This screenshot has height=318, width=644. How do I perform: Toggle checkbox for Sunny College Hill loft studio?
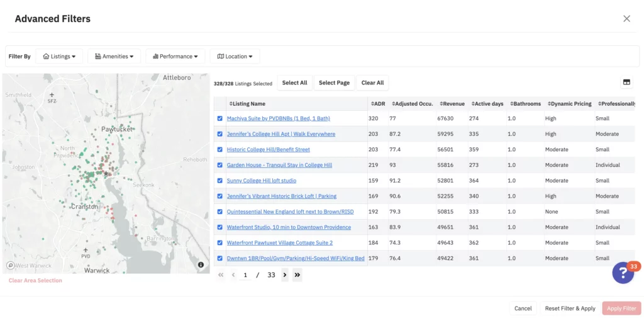pyautogui.click(x=219, y=181)
